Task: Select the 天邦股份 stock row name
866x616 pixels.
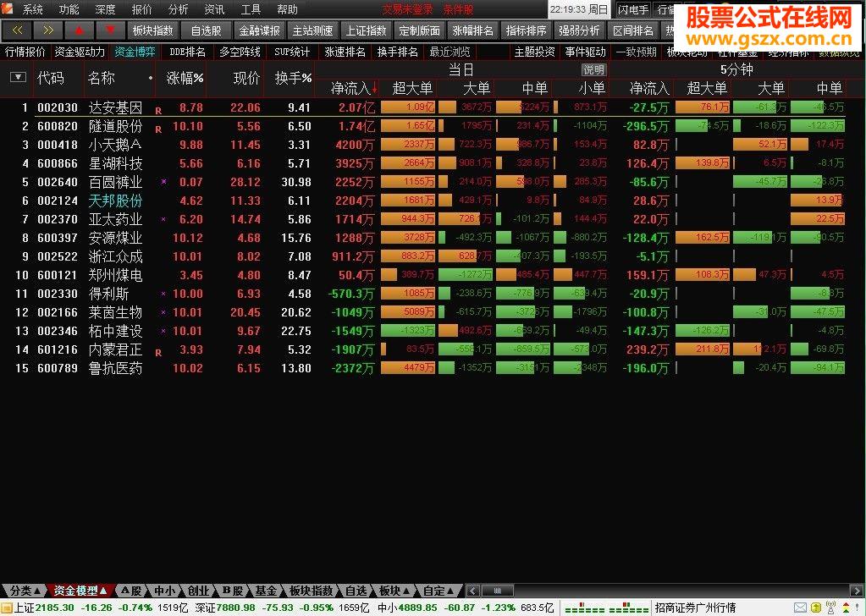Action: coord(115,201)
